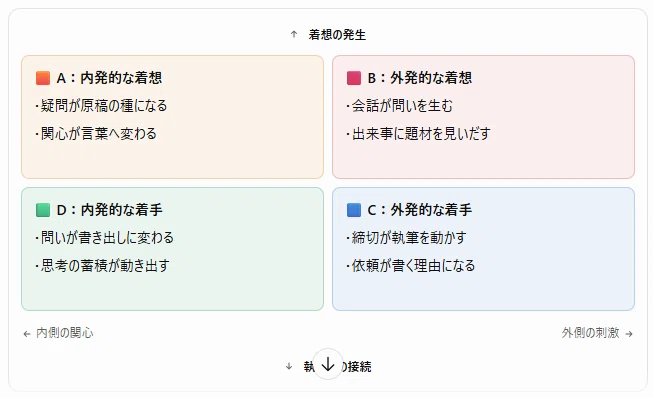Select the C:外発的な着手 heading
Image resolution: width=653 pixels, height=398 pixels.
(x=420, y=210)
